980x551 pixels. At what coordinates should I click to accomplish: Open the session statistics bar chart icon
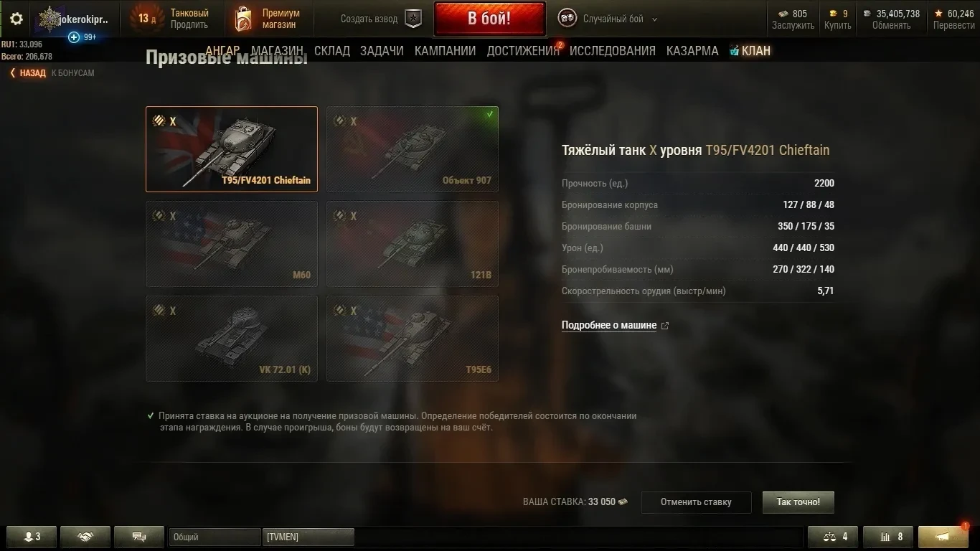click(x=887, y=537)
